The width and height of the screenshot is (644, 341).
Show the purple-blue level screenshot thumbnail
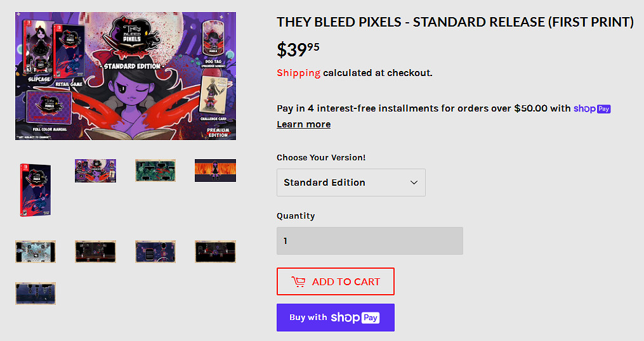coord(155,252)
